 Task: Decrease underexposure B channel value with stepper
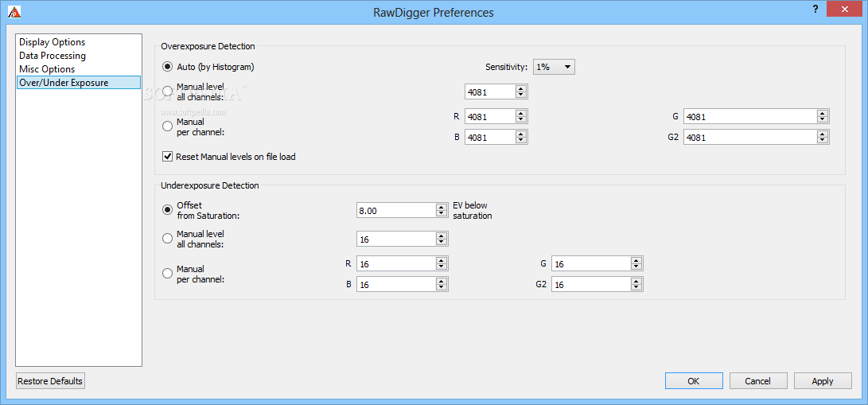click(x=442, y=288)
